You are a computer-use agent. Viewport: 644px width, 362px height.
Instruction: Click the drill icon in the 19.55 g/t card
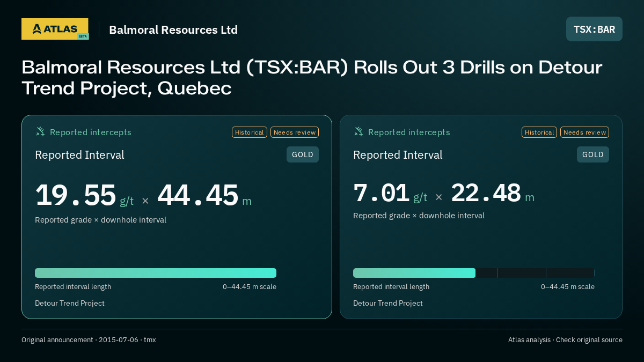40,132
